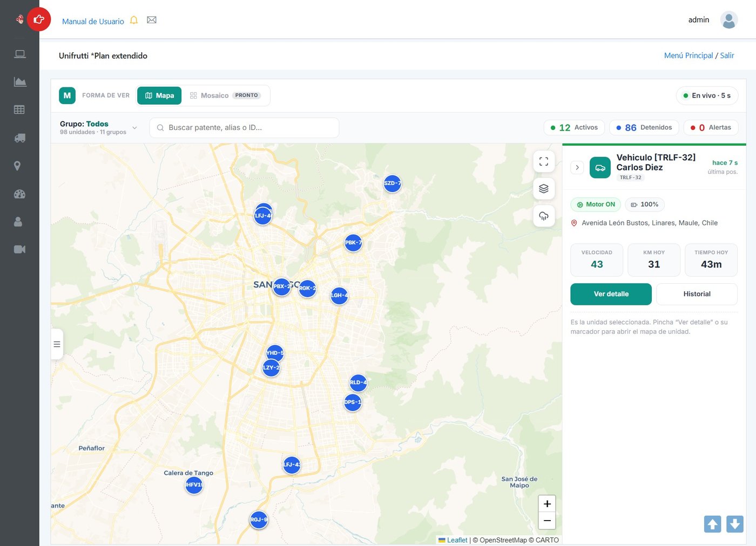Screen dimensions: 756x546
Task: Open the notifications bell icon
Action: (x=134, y=21)
